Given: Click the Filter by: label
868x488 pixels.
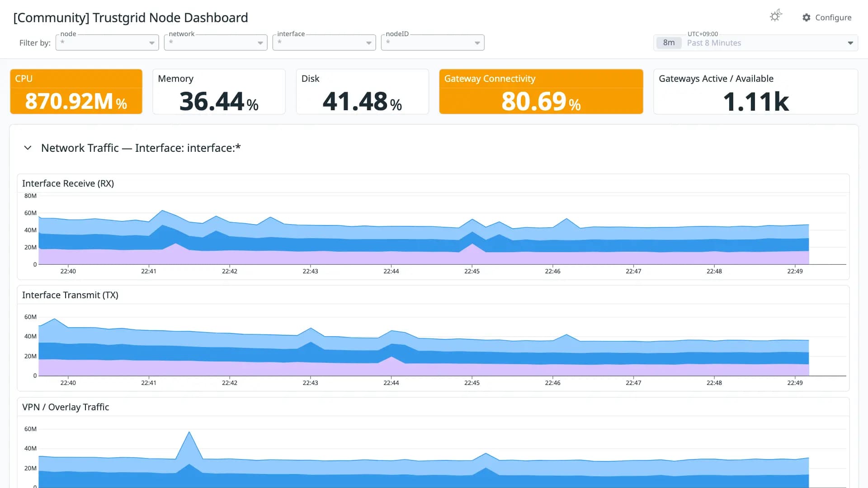Looking at the screenshot, I should 35,43.
